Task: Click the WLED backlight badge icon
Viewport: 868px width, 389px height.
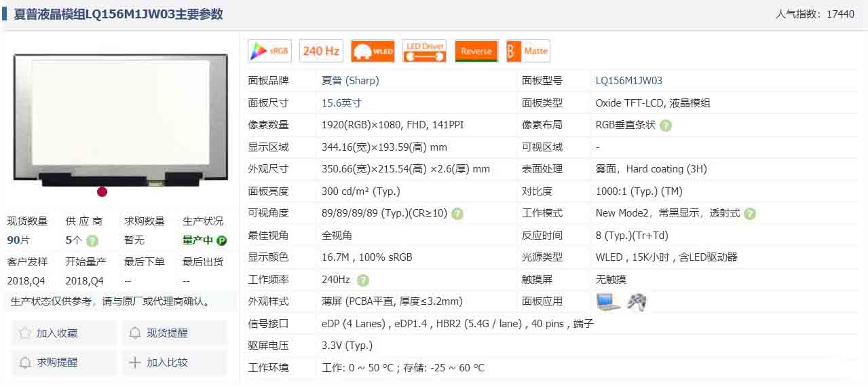Action: pyautogui.click(x=373, y=51)
